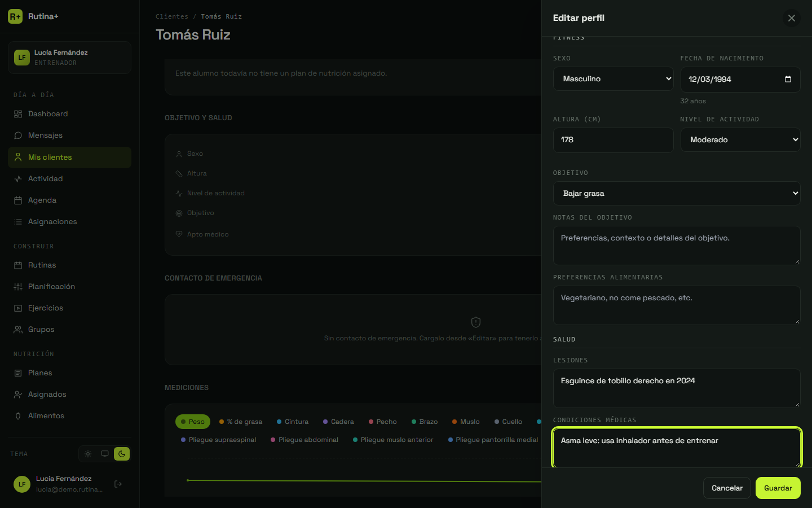
Task: Click the Lucía Fernández Entrenador profile card
Action: pos(69,58)
